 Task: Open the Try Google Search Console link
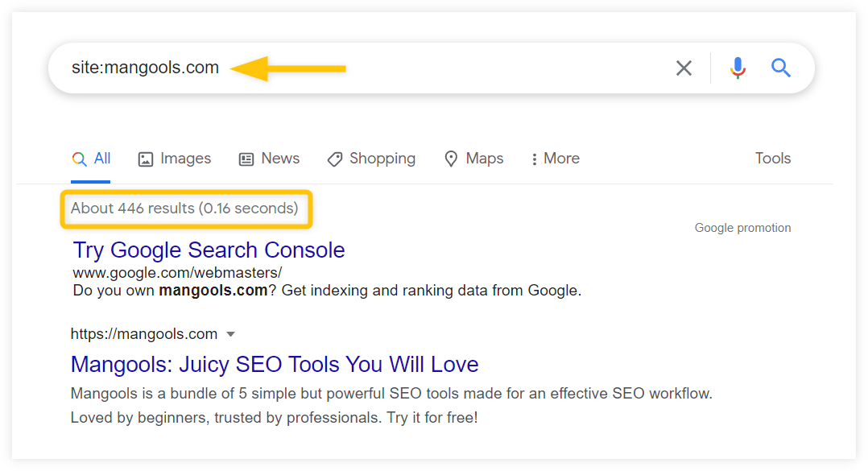(209, 250)
